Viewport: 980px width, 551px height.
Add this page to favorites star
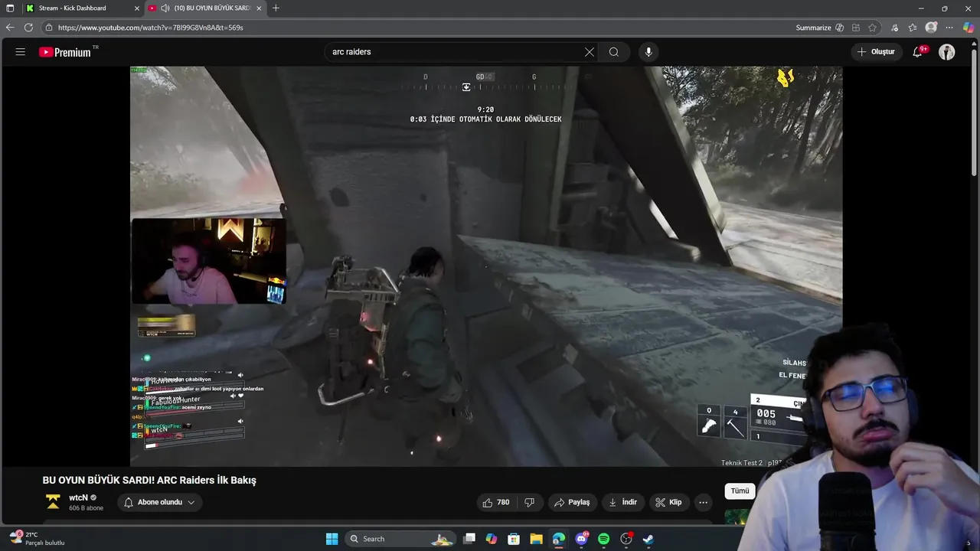(872, 28)
